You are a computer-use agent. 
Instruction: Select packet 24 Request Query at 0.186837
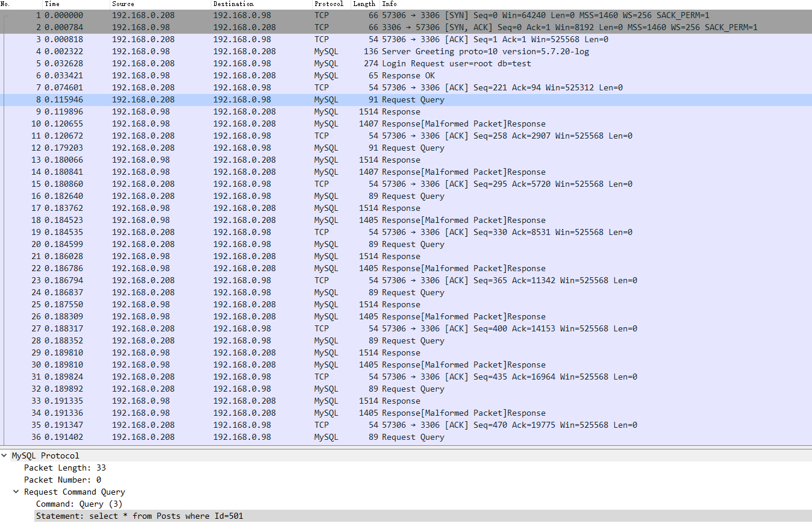coord(406,292)
